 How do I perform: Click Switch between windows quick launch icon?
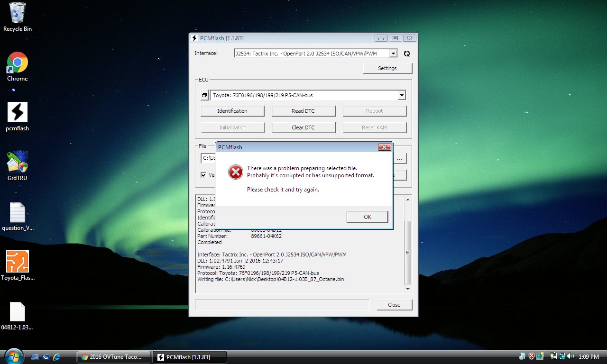tap(46, 357)
